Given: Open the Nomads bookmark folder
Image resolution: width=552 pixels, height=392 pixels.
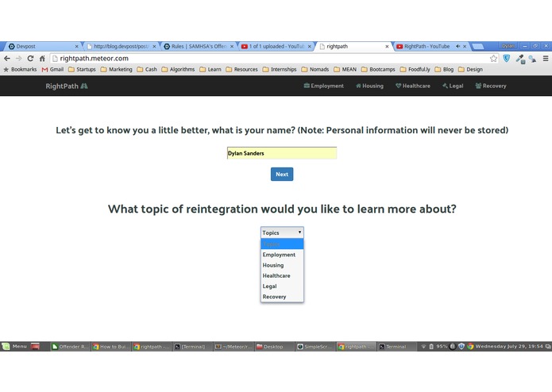Looking at the screenshot, I should [315, 69].
